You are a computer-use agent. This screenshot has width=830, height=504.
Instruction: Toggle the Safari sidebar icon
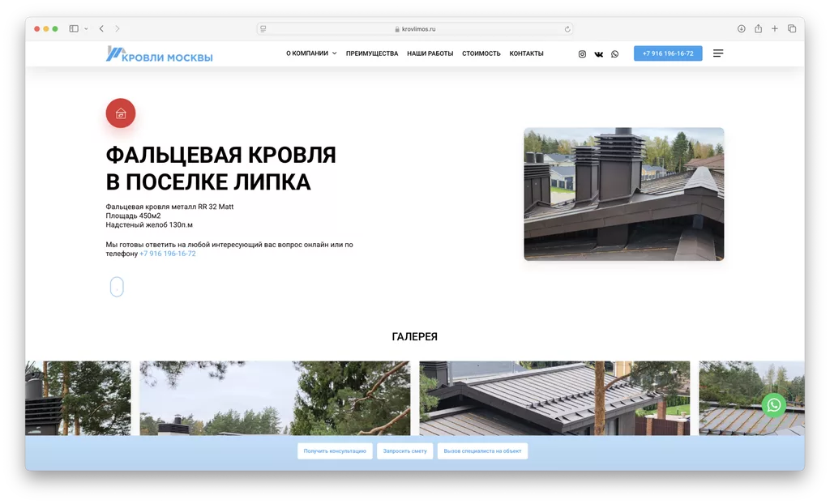(74, 28)
